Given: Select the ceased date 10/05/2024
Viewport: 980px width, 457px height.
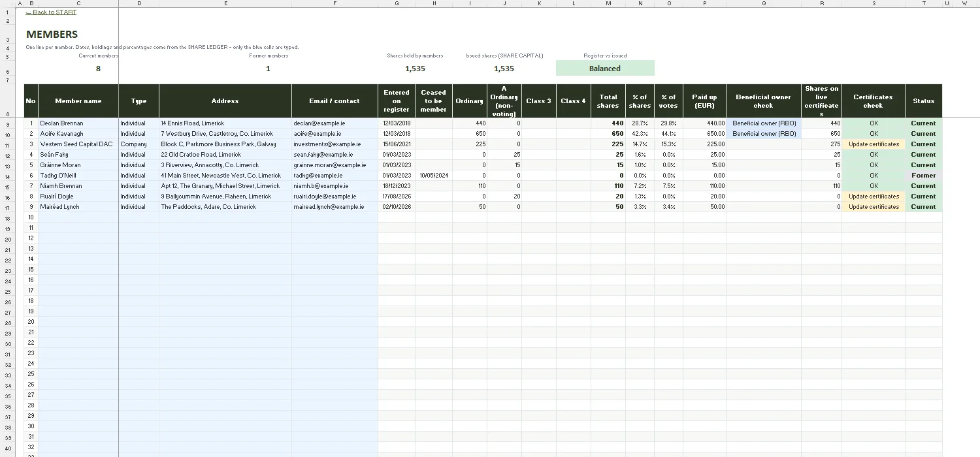Looking at the screenshot, I should pos(433,176).
